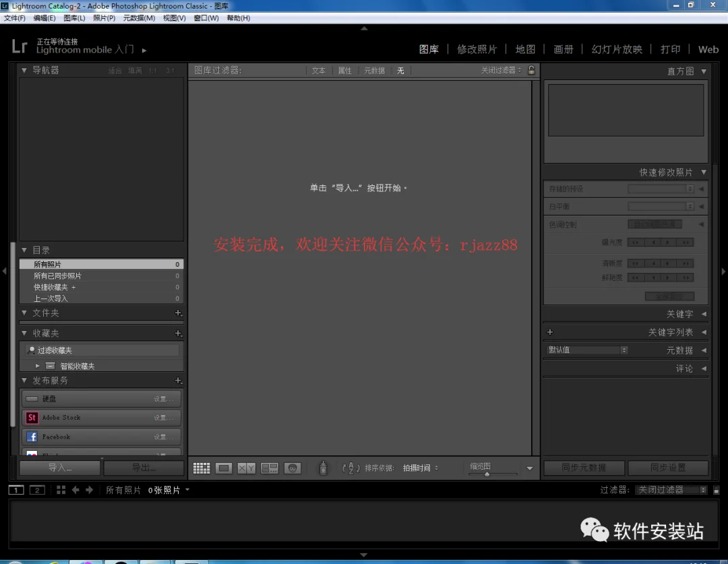Switch to 修改照片 module
Screen dimensions: 728x564
[477, 49]
